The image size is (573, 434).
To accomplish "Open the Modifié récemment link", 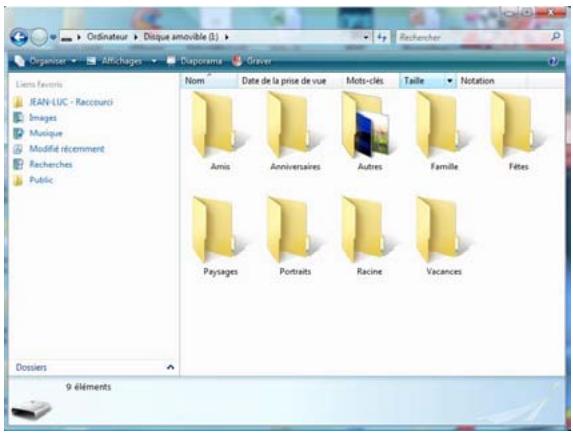I will 67,149.
